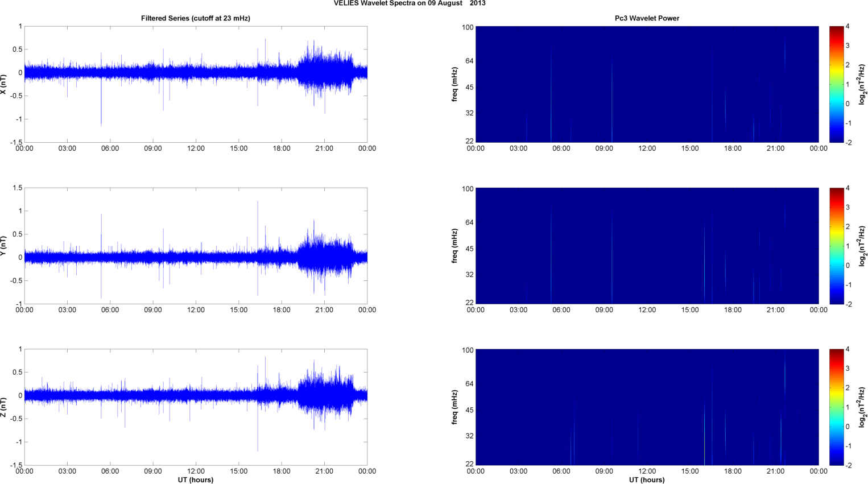Click log2(nT²/Hz) label on Z colorbar
Screen dimensions: 868x484
[863, 407]
